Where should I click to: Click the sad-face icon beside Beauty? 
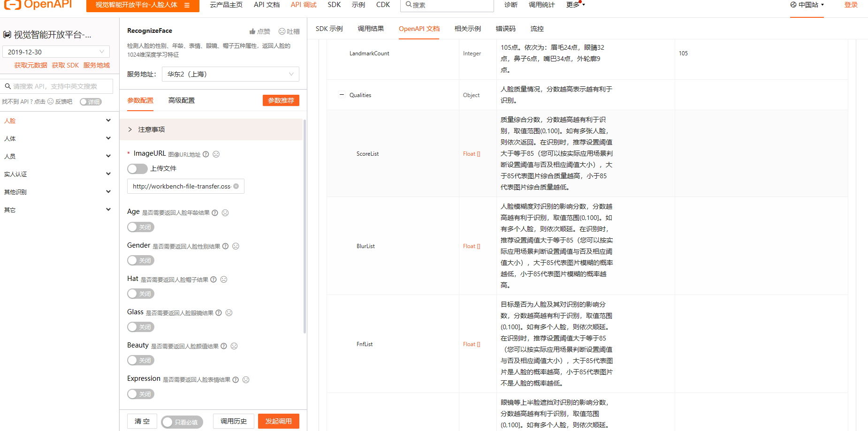[234, 346]
